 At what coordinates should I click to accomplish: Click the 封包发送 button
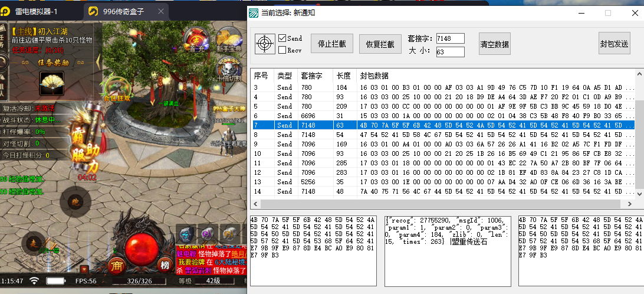coord(614,44)
